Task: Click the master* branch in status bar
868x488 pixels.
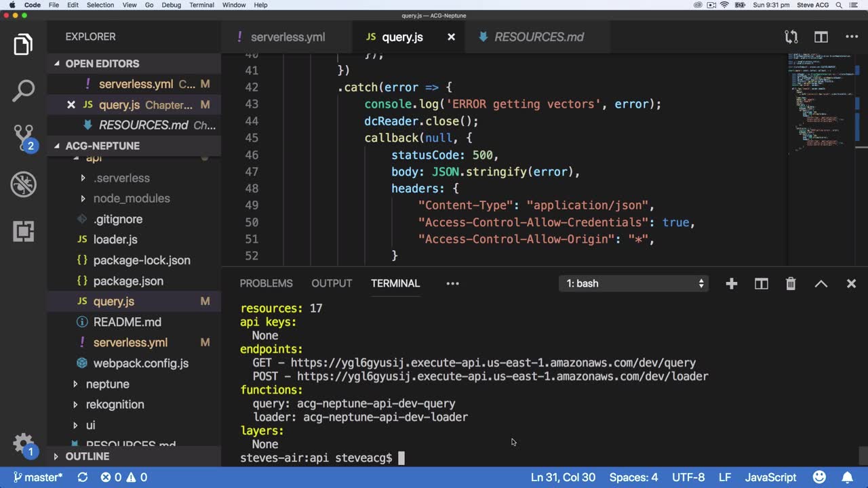Action: (38, 477)
